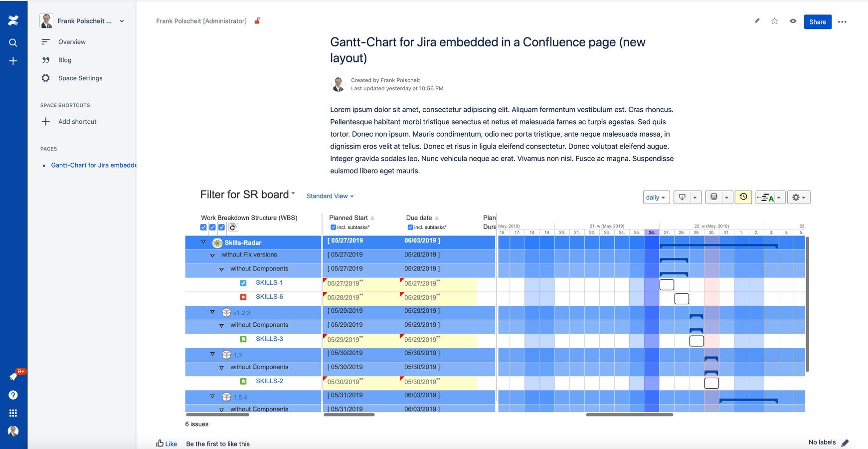Click the create plus icon in blue sidebar

click(x=13, y=61)
